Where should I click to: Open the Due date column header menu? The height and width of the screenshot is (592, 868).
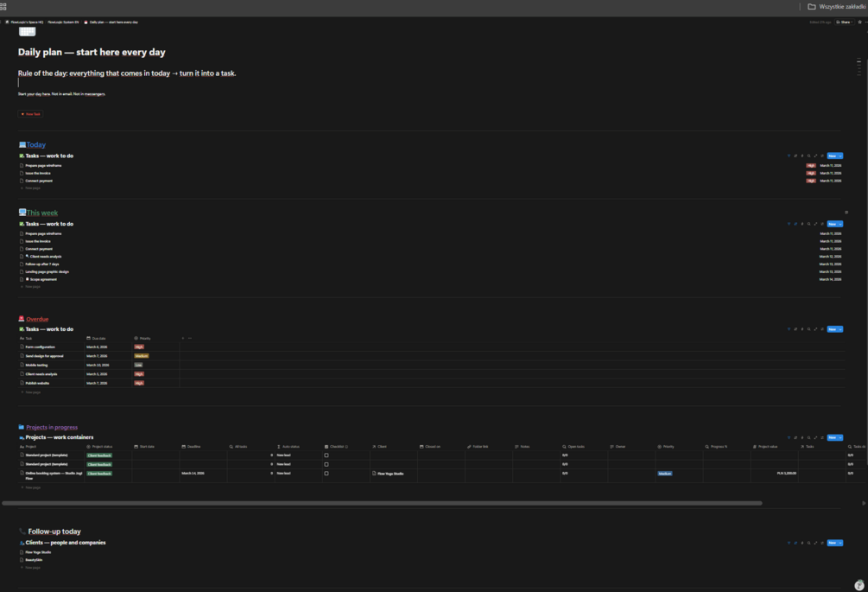[x=96, y=339]
